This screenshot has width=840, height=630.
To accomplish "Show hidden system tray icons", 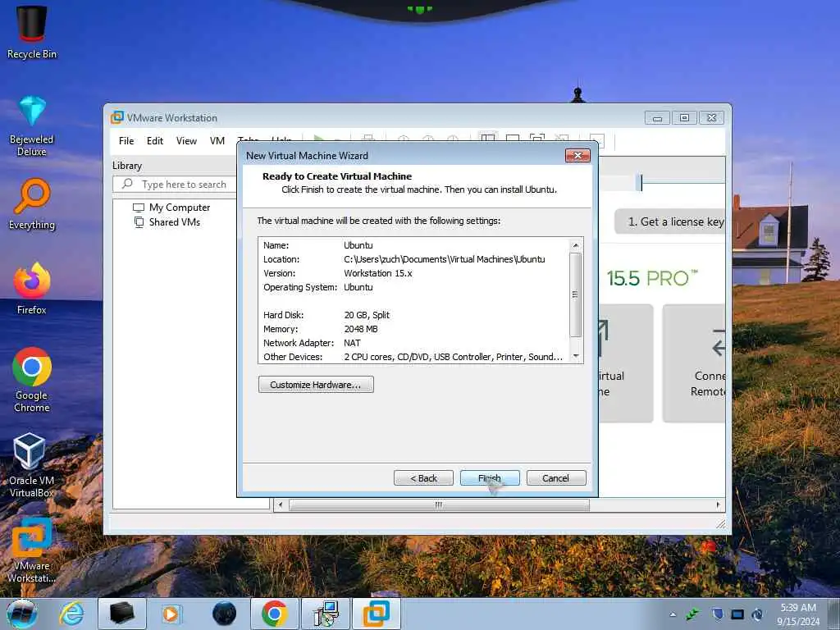I will (x=673, y=614).
